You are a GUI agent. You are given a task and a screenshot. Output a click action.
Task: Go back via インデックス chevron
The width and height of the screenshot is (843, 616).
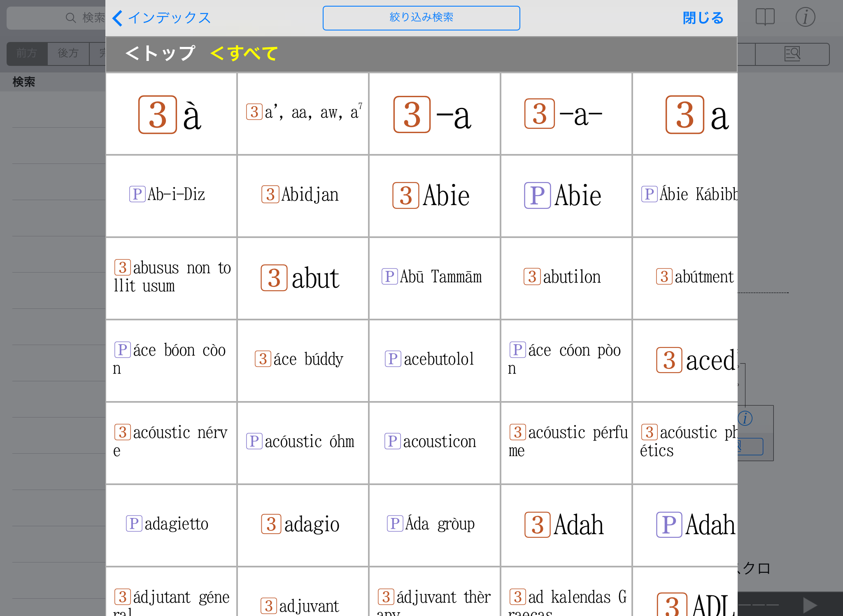(x=161, y=18)
